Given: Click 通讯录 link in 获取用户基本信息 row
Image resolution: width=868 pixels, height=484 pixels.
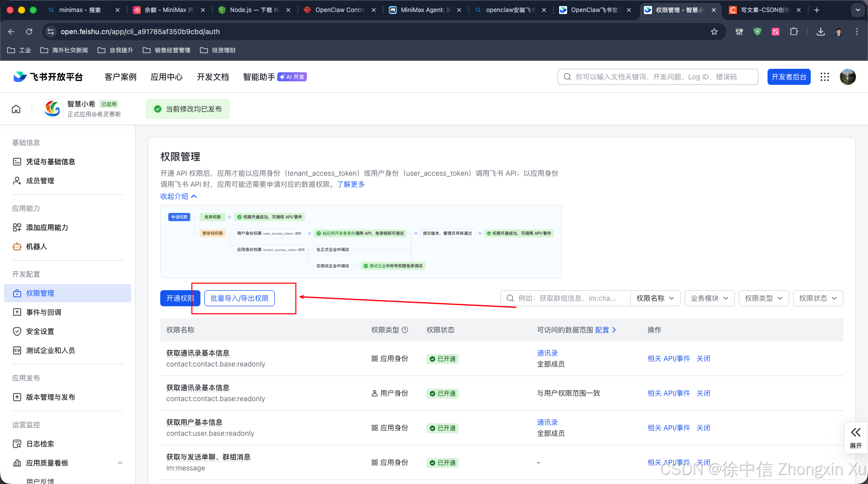Looking at the screenshot, I should click(x=548, y=422).
